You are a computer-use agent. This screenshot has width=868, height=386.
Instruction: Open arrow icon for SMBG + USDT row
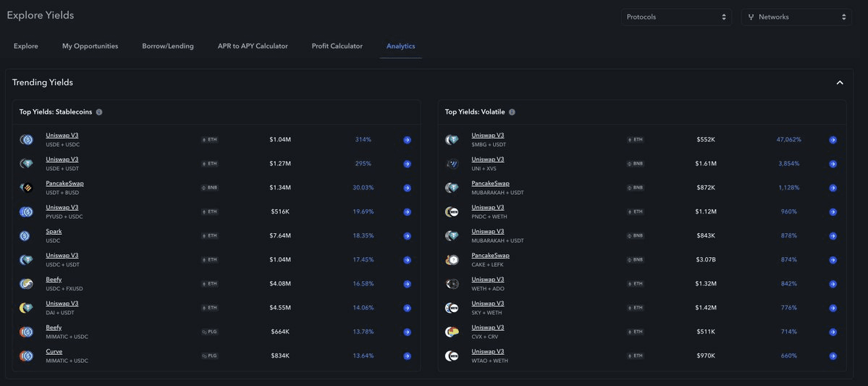[x=833, y=140]
